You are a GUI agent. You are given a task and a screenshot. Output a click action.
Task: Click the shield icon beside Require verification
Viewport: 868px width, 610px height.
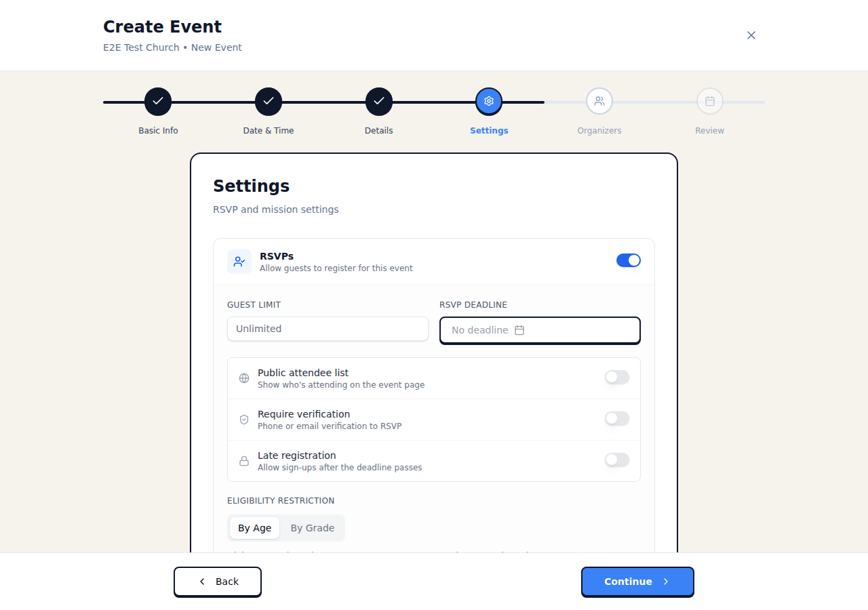coord(243,420)
